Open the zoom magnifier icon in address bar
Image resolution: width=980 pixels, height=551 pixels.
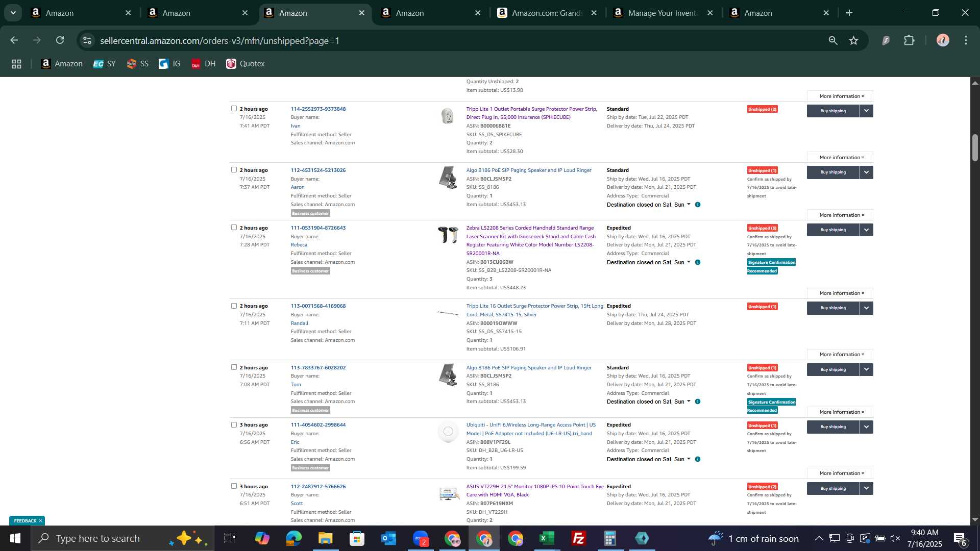[833, 40]
